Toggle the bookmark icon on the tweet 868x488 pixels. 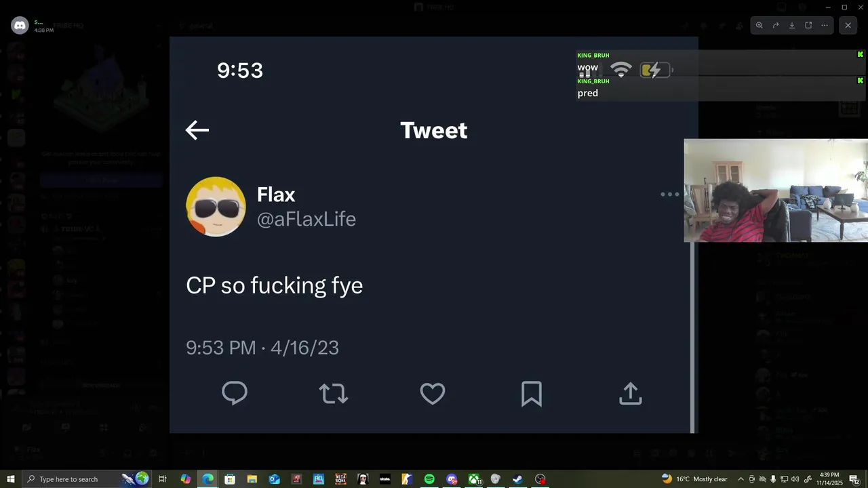531,393
